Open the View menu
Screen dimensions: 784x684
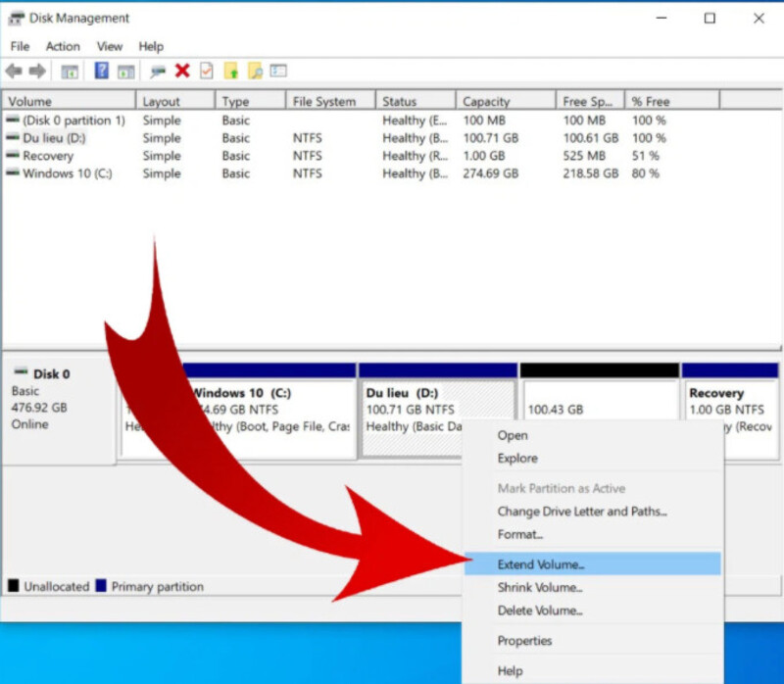click(x=110, y=46)
